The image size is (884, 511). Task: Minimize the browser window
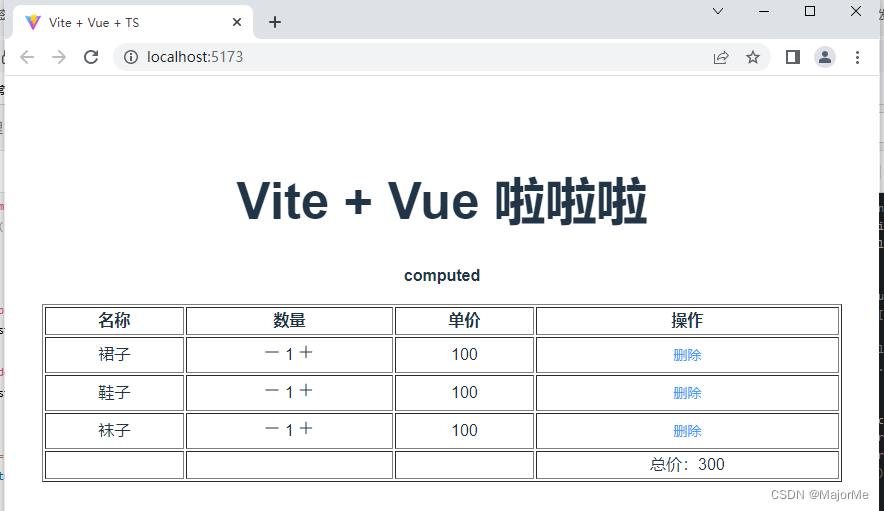coord(764,11)
